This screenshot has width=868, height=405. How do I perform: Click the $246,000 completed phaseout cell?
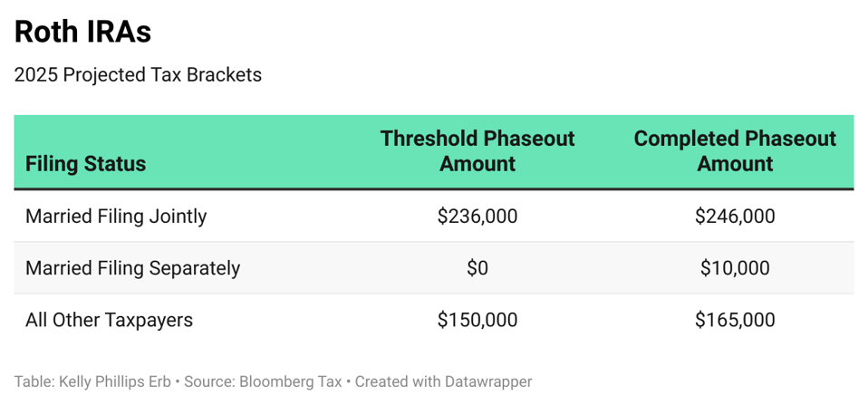[735, 217]
